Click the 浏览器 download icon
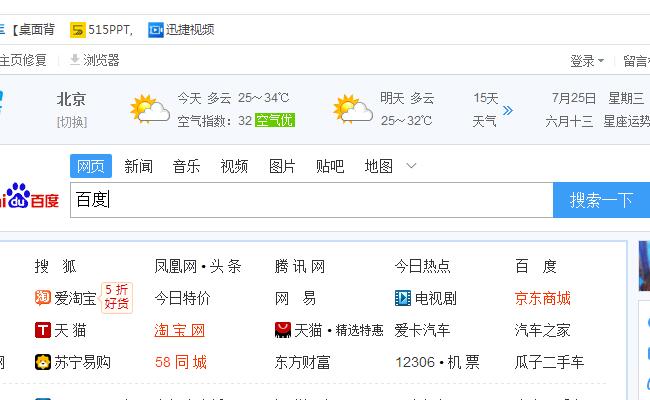This screenshot has height=400, width=650. click(x=75, y=59)
